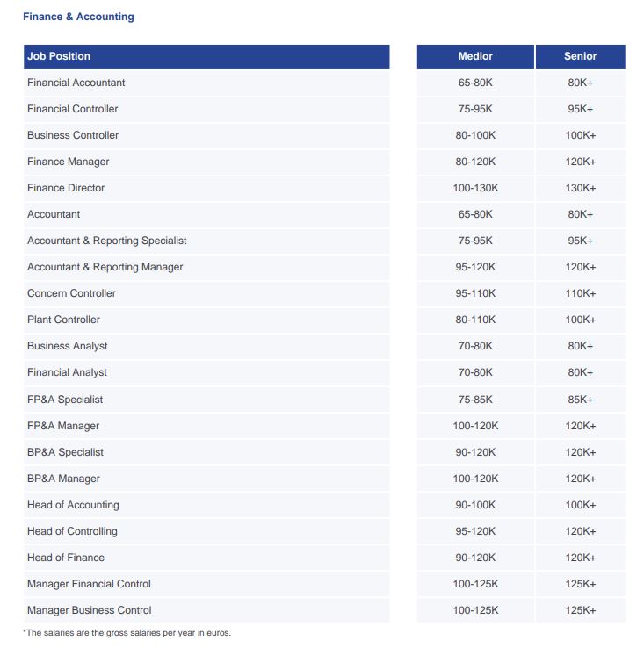Click the Finance & Accounting heading
This screenshot has height=648, width=644.
click(x=78, y=17)
